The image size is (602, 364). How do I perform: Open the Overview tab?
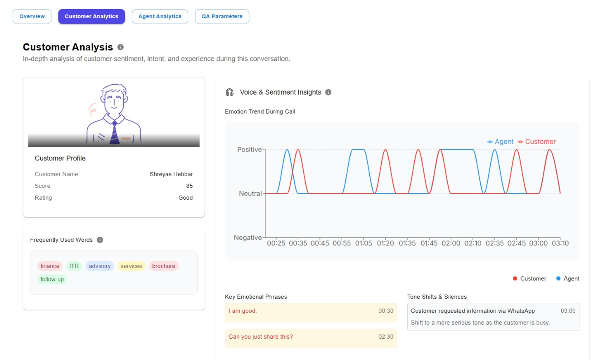click(x=32, y=16)
